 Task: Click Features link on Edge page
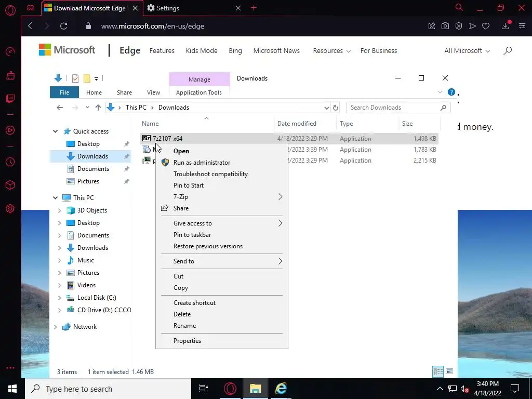click(x=162, y=51)
